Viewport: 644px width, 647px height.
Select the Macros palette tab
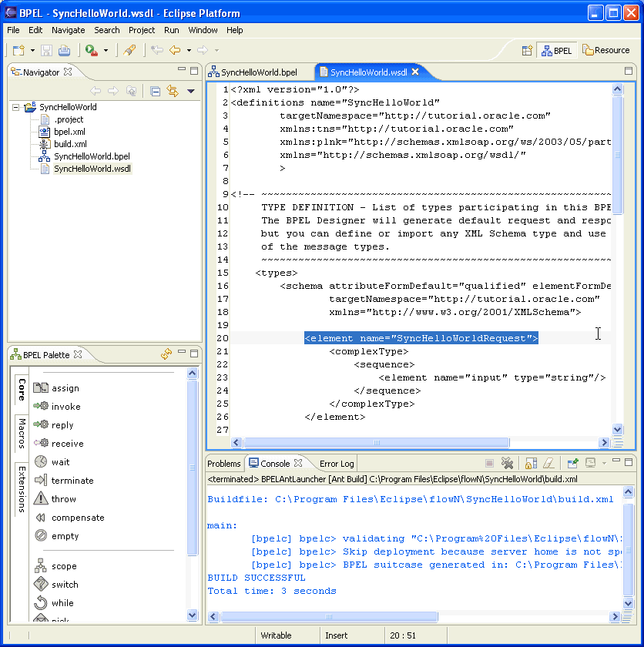[x=22, y=433]
